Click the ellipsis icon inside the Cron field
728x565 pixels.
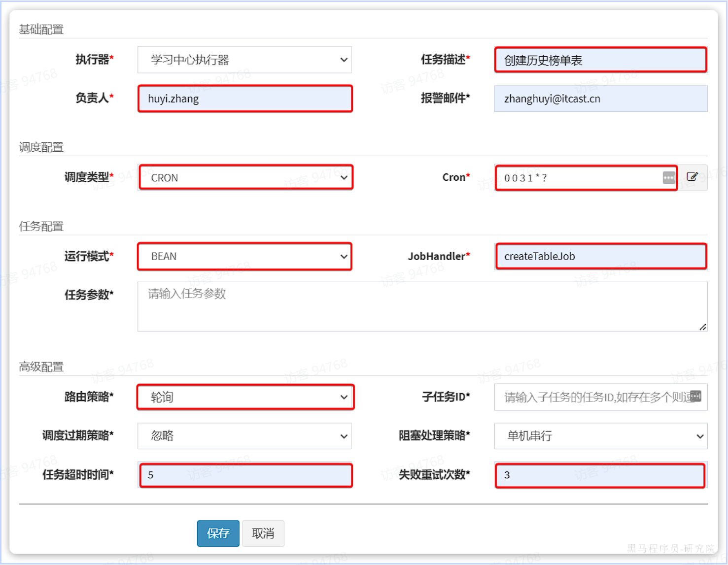669,178
